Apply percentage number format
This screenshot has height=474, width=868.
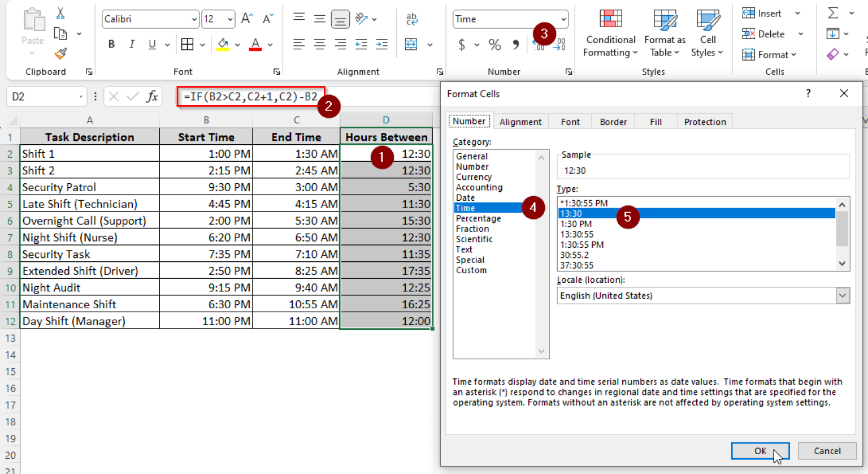(x=494, y=45)
